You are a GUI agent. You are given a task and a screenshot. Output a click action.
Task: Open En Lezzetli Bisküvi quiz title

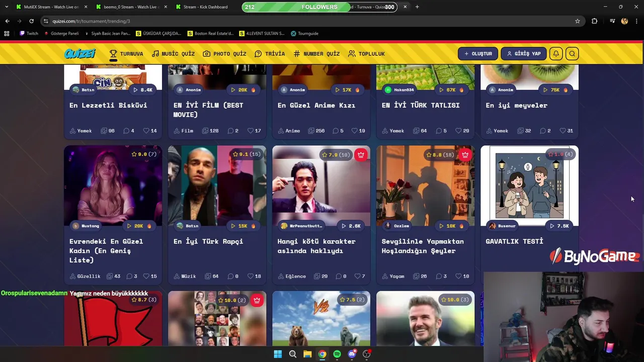108,105
